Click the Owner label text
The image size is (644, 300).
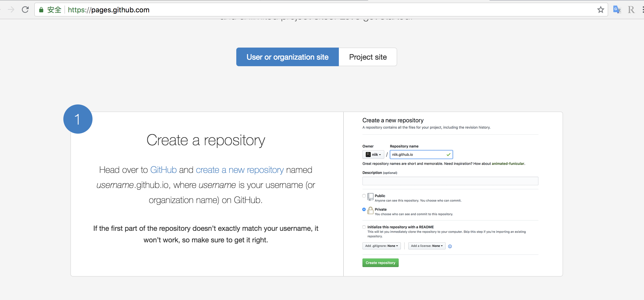click(368, 146)
